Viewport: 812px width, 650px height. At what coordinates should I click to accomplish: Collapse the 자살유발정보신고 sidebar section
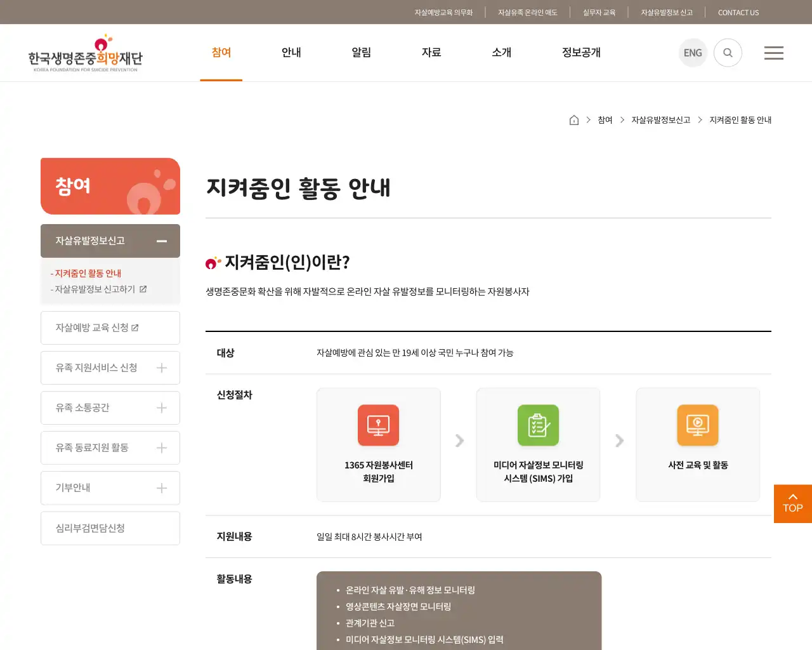tap(162, 241)
